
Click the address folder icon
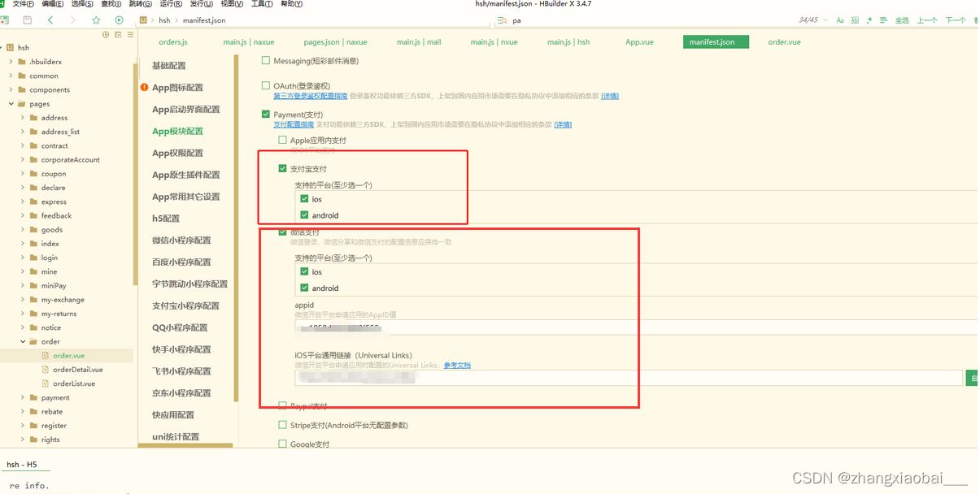point(33,118)
